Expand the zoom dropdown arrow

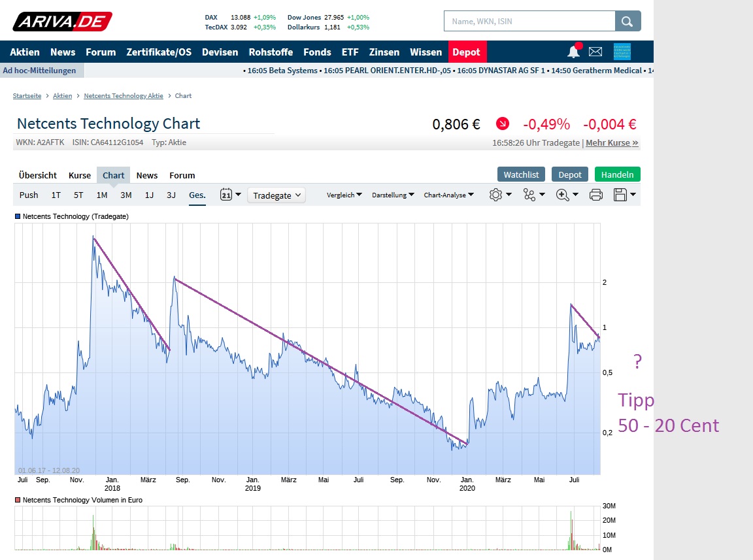click(x=575, y=195)
